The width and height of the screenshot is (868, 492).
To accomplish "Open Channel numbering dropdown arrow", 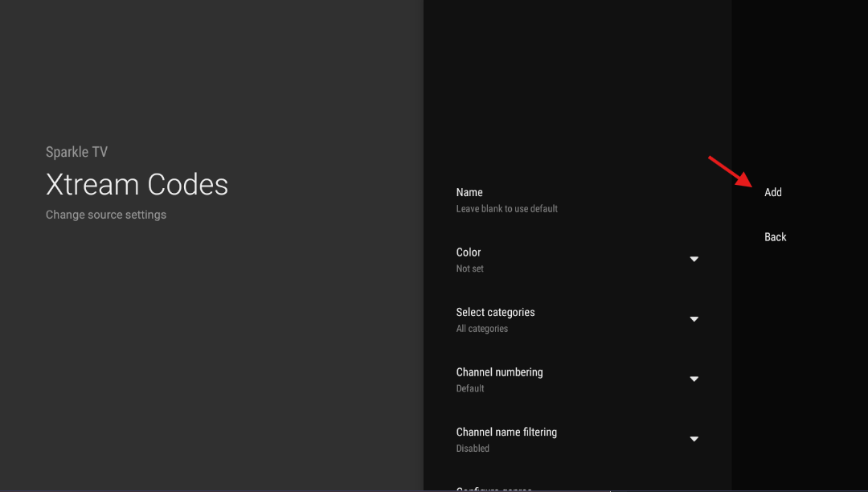I will (694, 379).
